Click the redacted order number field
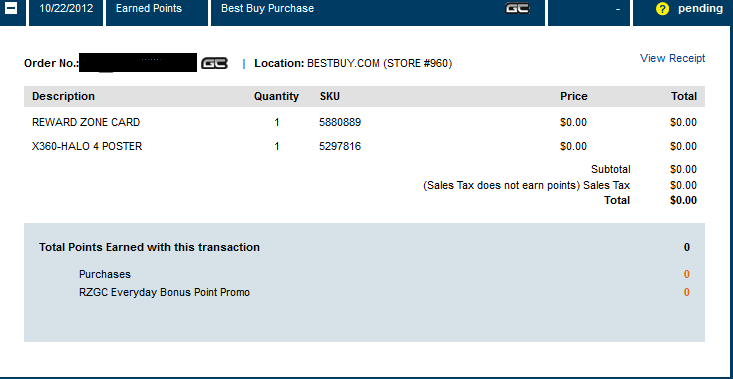The height and width of the screenshot is (379, 733). click(138, 63)
